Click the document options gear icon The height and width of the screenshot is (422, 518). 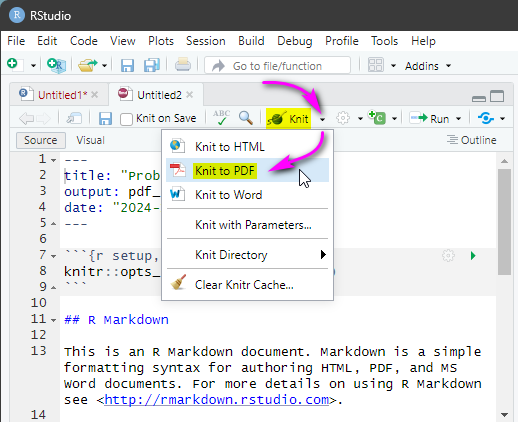[343, 118]
